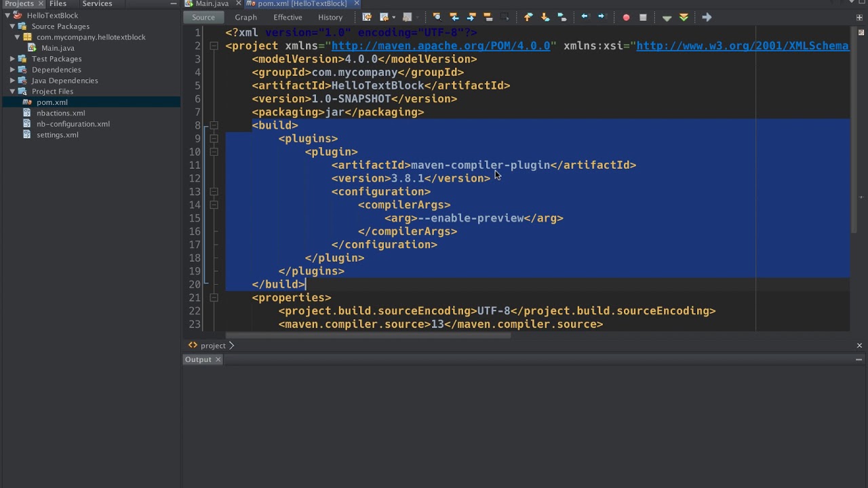The height and width of the screenshot is (488, 868).
Task: Open the Back history dropdown arrow
Action: (393, 17)
